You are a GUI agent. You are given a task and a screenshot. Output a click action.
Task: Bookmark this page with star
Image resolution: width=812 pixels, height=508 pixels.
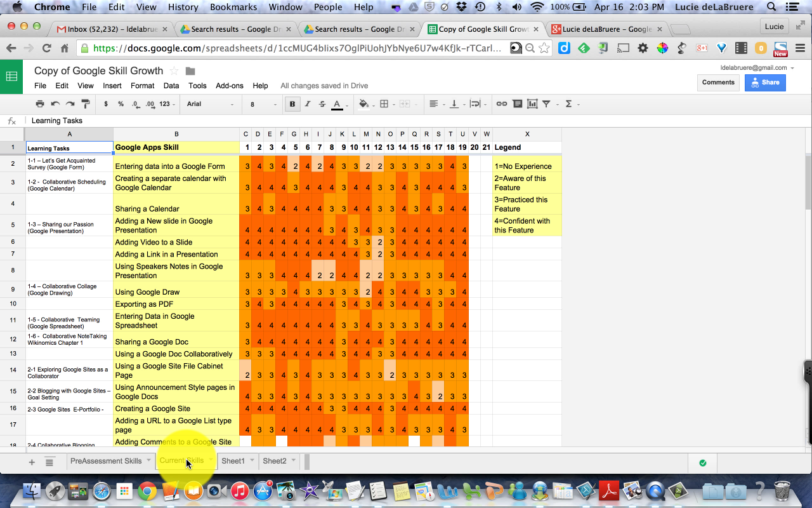click(543, 48)
